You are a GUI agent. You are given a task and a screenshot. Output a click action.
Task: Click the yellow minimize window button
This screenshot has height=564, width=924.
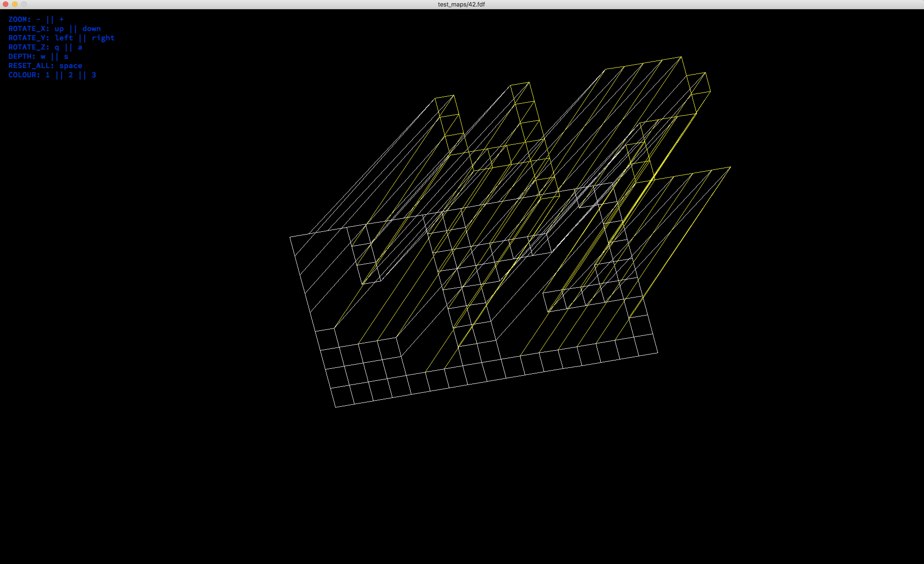tap(15, 4)
